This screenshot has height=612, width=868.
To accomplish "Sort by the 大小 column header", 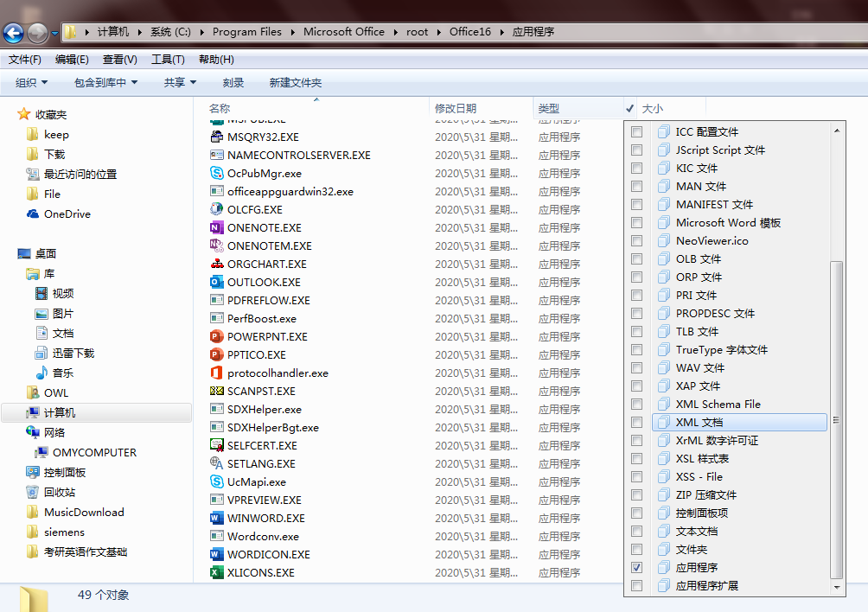I will pyautogui.click(x=672, y=108).
